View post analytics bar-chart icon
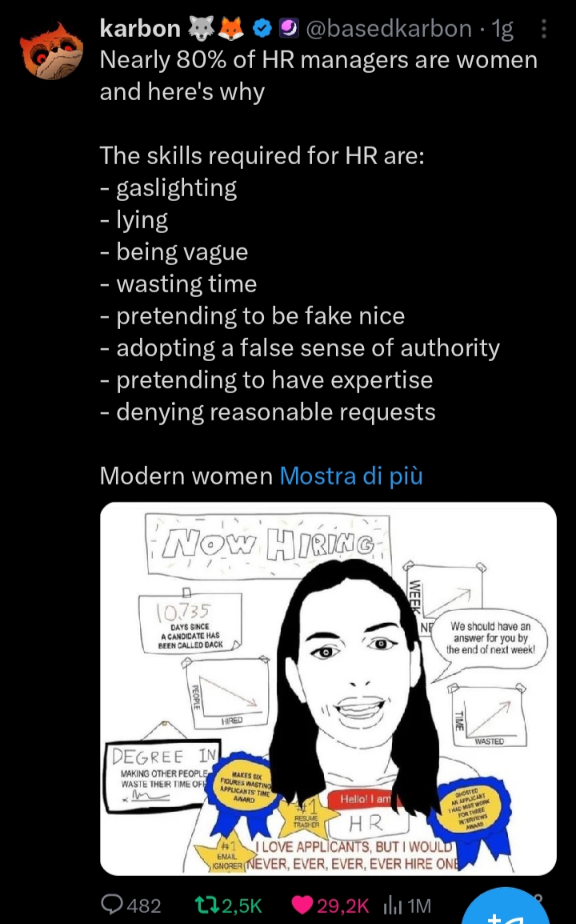This screenshot has height=924, width=576. pyautogui.click(x=392, y=905)
